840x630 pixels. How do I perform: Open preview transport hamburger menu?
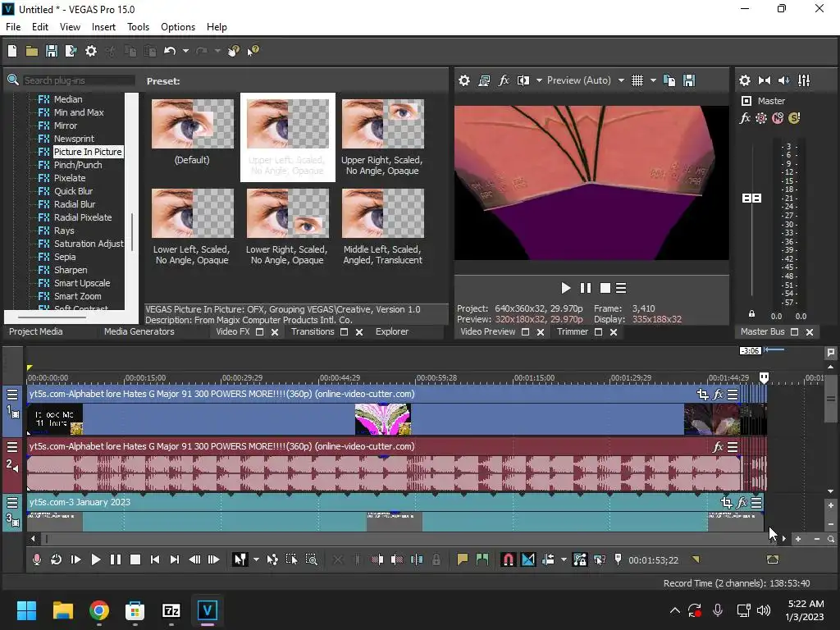coord(621,288)
